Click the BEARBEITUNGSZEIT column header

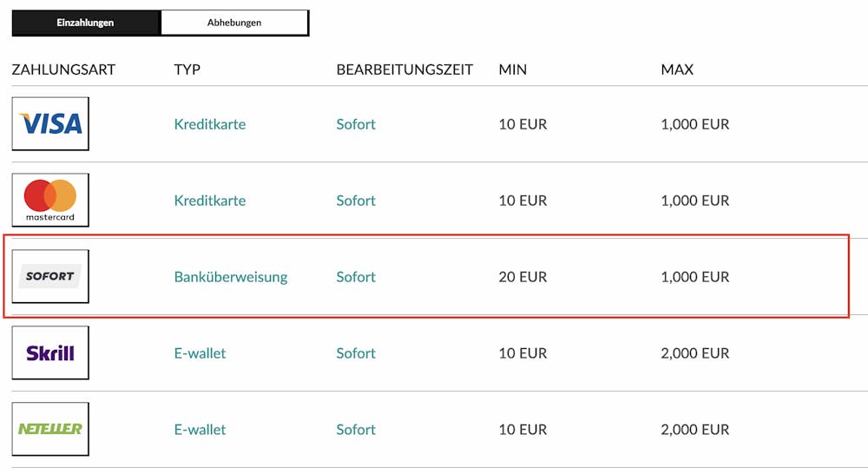pos(404,69)
